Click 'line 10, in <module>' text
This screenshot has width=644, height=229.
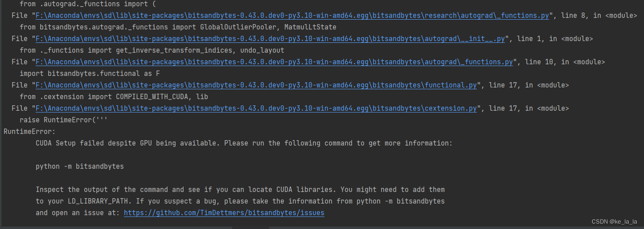(x=565, y=62)
